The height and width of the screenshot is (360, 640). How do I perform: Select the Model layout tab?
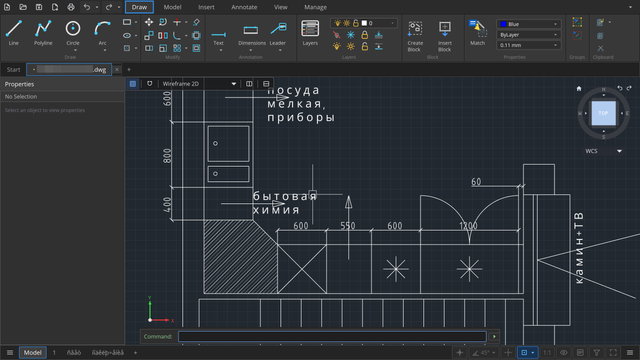[x=33, y=353]
